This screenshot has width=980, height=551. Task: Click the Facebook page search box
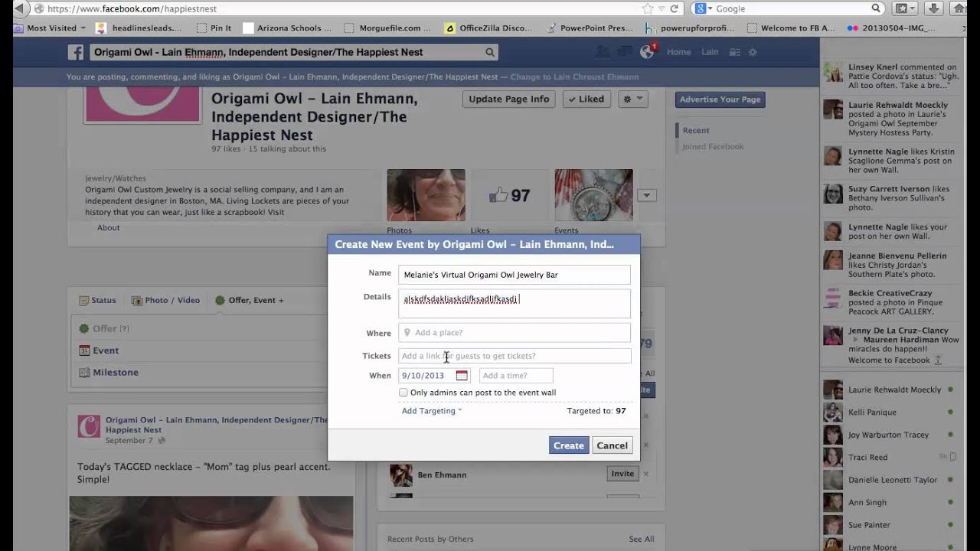[294, 53]
